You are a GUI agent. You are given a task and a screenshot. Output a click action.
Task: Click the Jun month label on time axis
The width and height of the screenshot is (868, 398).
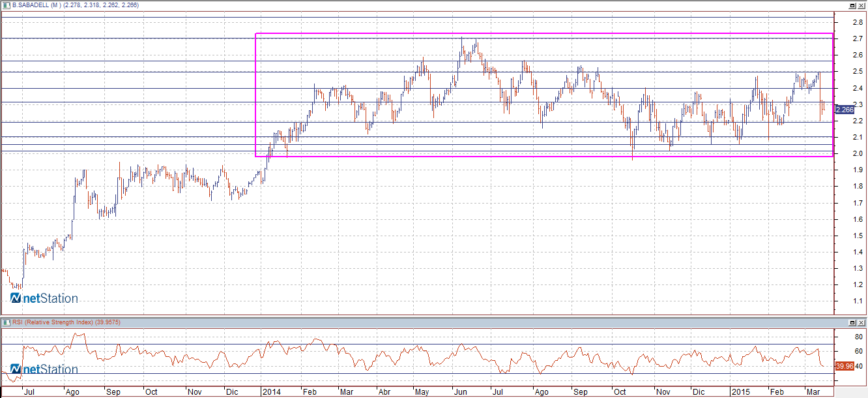coord(460,393)
